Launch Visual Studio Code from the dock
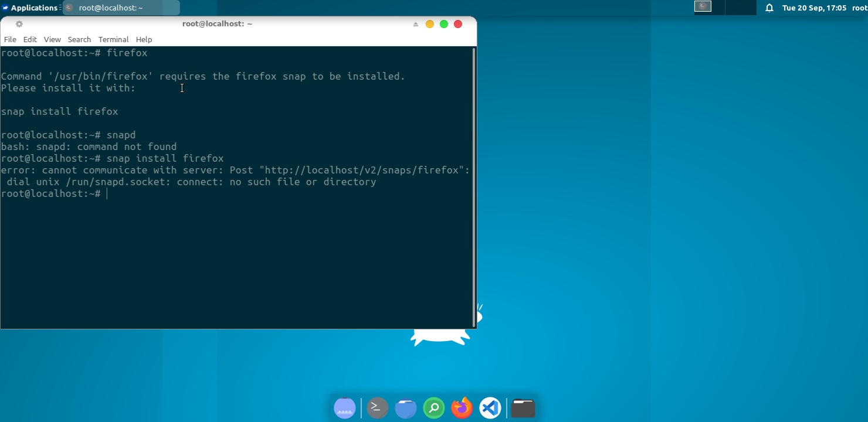This screenshot has width=868, height=422. [490, 407]
